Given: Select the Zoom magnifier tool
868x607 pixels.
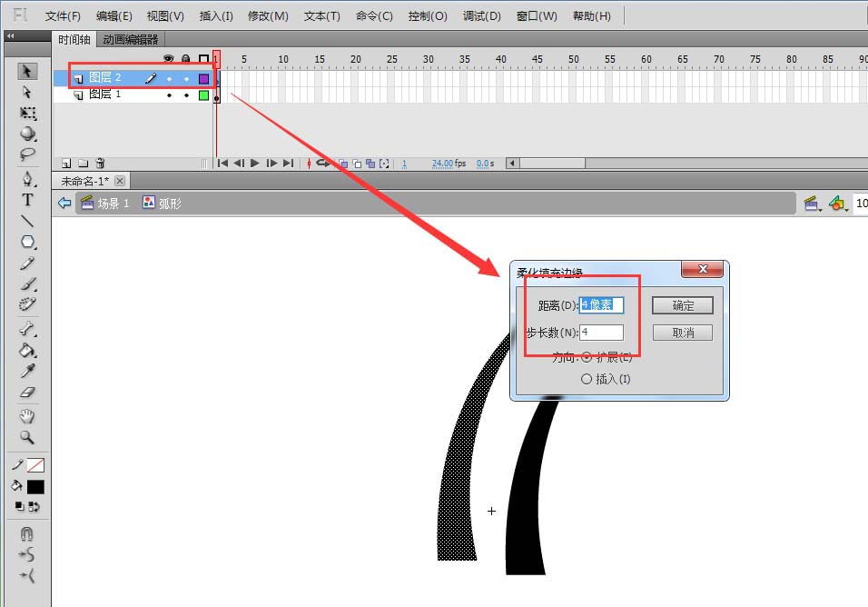Looking at the screenshot, I should click(x=26, y=437).
